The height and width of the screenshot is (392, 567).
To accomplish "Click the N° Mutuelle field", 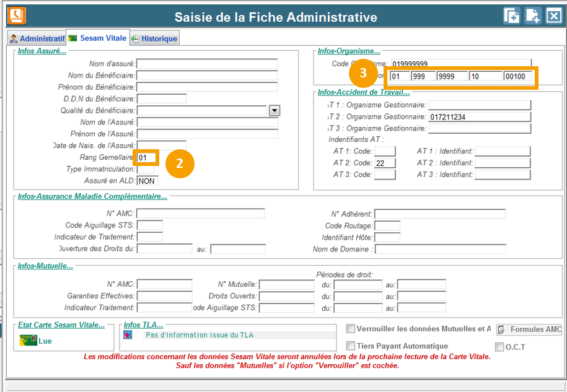I will tap(287, 284).
